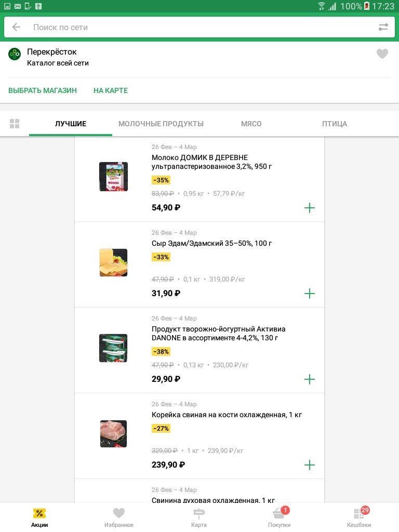The image size is (399, 532).
Task: Tap Каталог всей сети subtitle
Action: 58,63
